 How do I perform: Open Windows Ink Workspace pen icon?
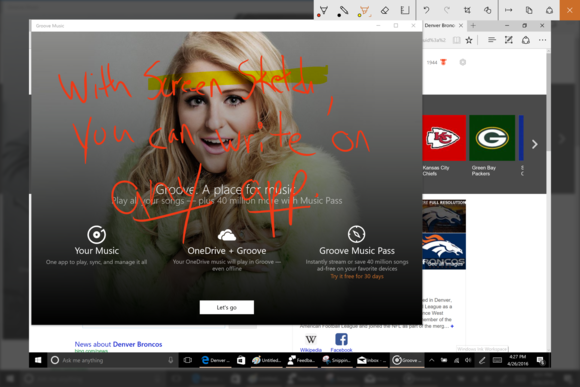point(482,360)
